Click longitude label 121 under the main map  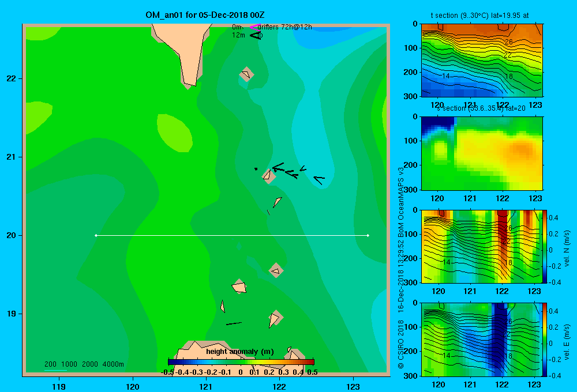206,387
